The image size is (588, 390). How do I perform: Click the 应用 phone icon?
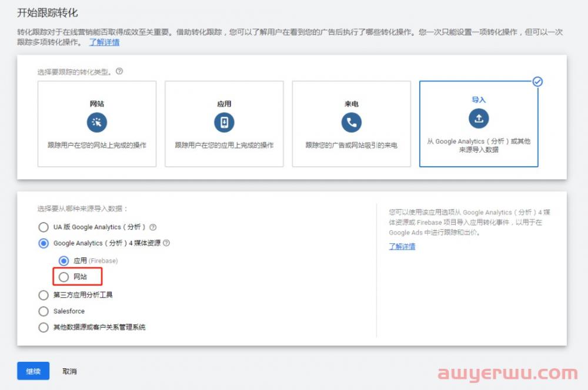(x=224, y=122)
